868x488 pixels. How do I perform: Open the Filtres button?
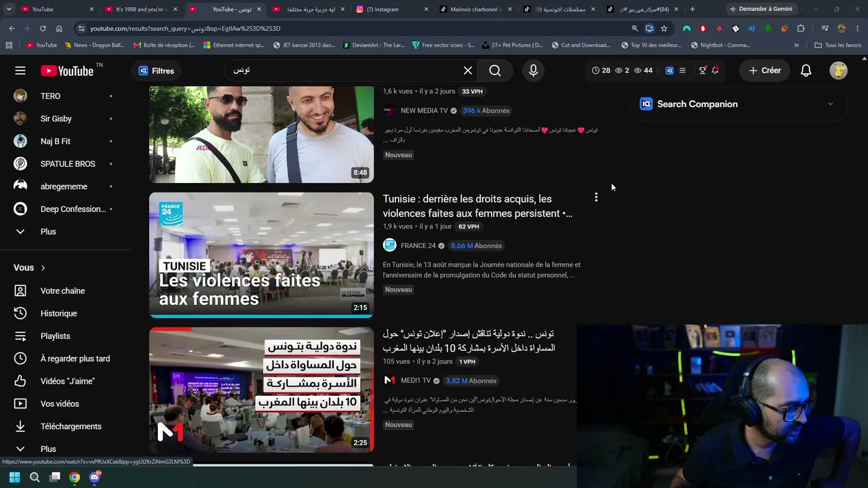156,70
